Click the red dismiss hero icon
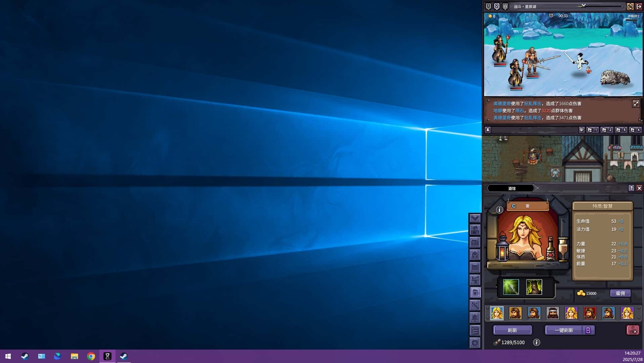Viewport: 644px width, 363px height. 633,330
